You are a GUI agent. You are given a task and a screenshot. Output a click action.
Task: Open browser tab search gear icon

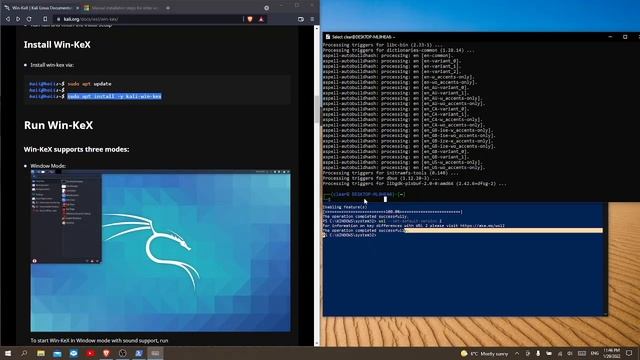point(267,8)
